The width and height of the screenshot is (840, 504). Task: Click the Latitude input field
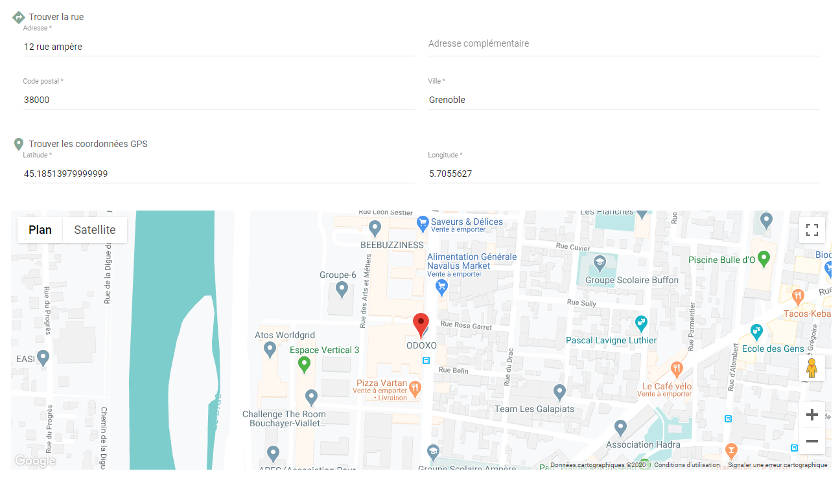pos(218,174)
